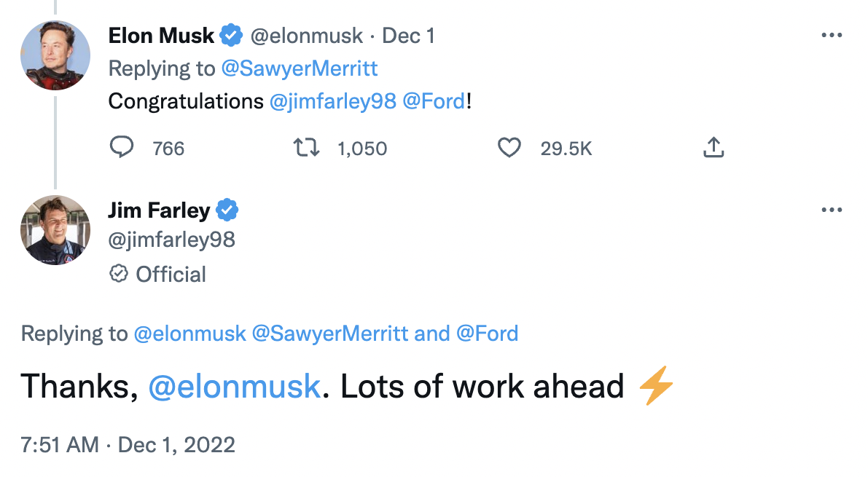Open Elon Musk's profile picture
868x477 pixels.
tap(55, 55)
